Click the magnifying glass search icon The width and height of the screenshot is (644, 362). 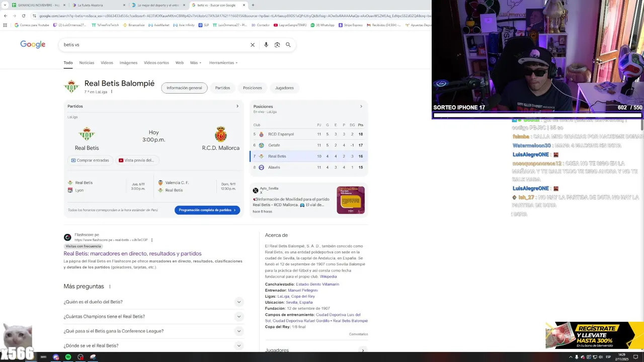[288, 45]
